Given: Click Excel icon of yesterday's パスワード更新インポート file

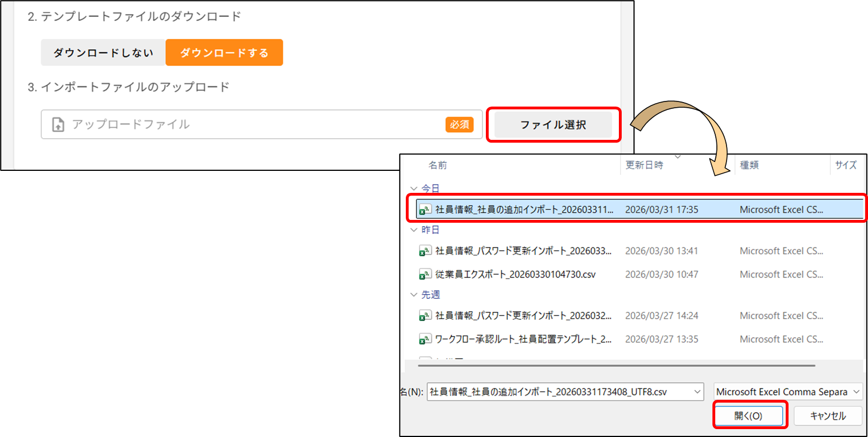Looking at the screenshot, I should tap(425, 251).
